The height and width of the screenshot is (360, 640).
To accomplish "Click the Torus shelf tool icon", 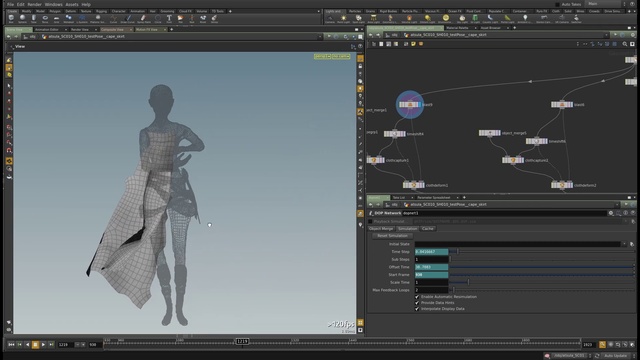I will tap(45, 18).
